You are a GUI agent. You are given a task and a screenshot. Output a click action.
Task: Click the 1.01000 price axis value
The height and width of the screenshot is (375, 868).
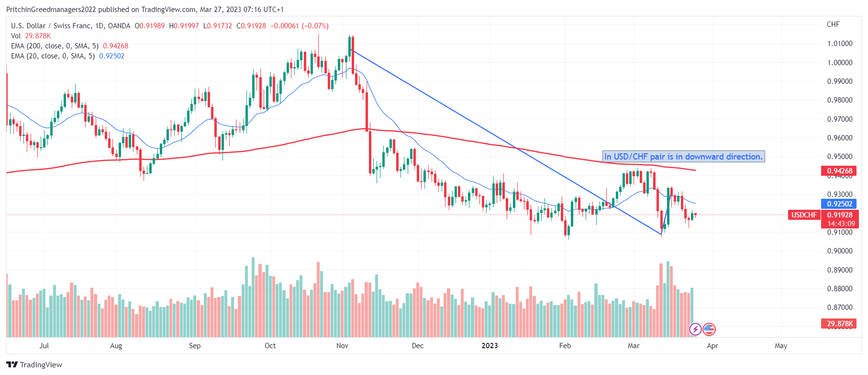click(x=840, y=44)
